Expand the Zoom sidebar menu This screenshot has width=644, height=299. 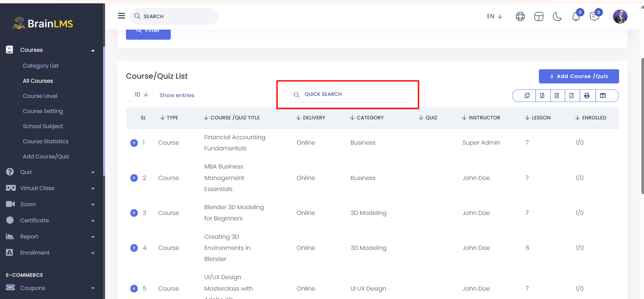point(51,204)
